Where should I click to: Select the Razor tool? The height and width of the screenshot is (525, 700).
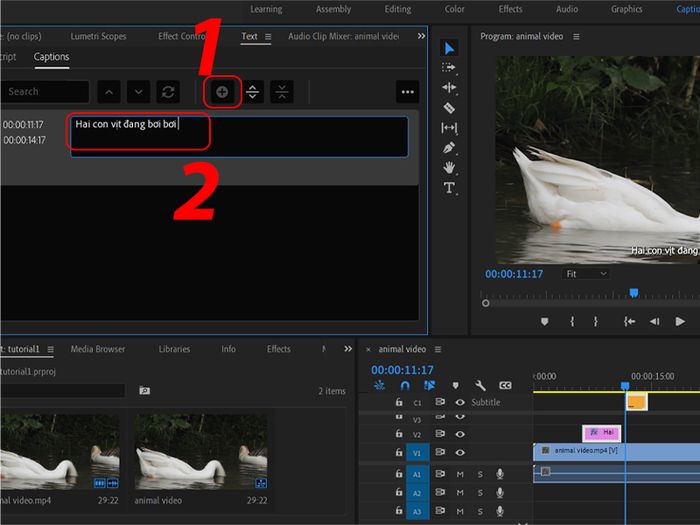[x=449, y=108]
